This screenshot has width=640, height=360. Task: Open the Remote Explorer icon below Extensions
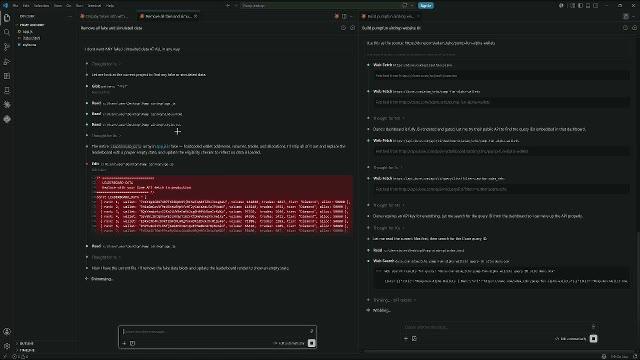7,90
